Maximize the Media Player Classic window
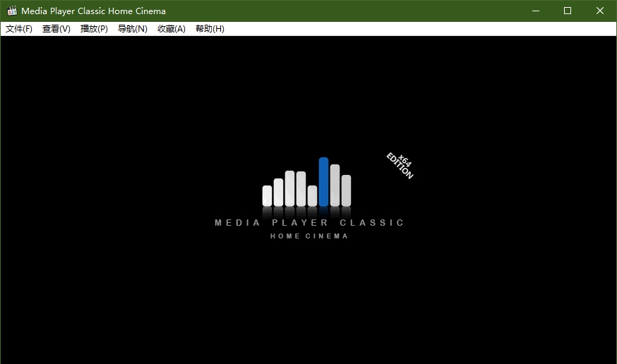This screenshot has width=617, height=364. 568,11
